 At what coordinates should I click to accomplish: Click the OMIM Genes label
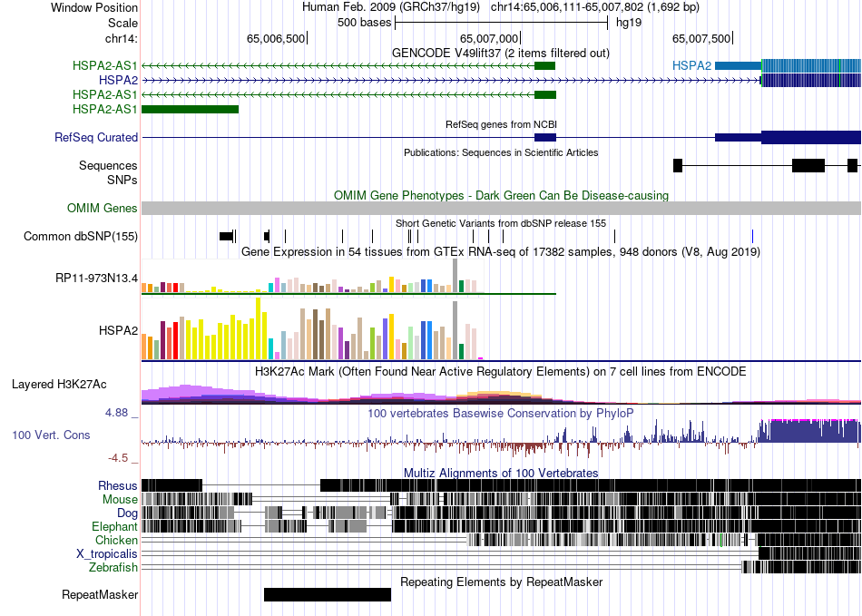click(x=103, y=209)
